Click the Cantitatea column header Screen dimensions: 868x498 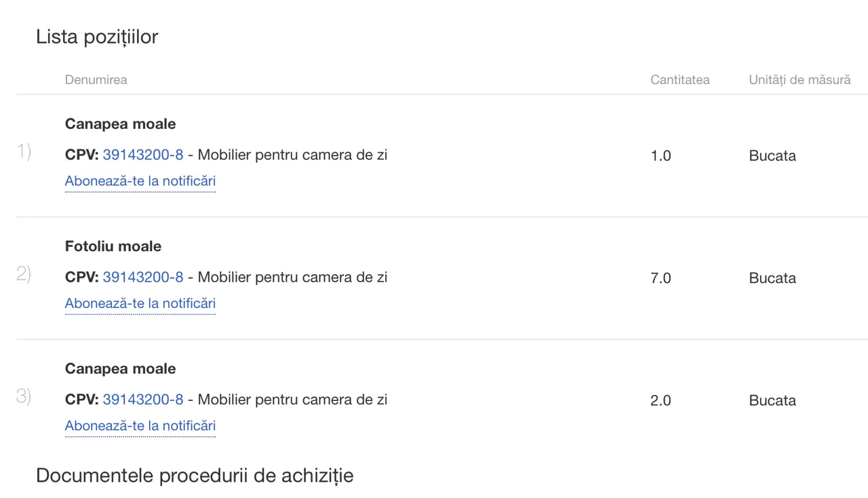point(680,79)
